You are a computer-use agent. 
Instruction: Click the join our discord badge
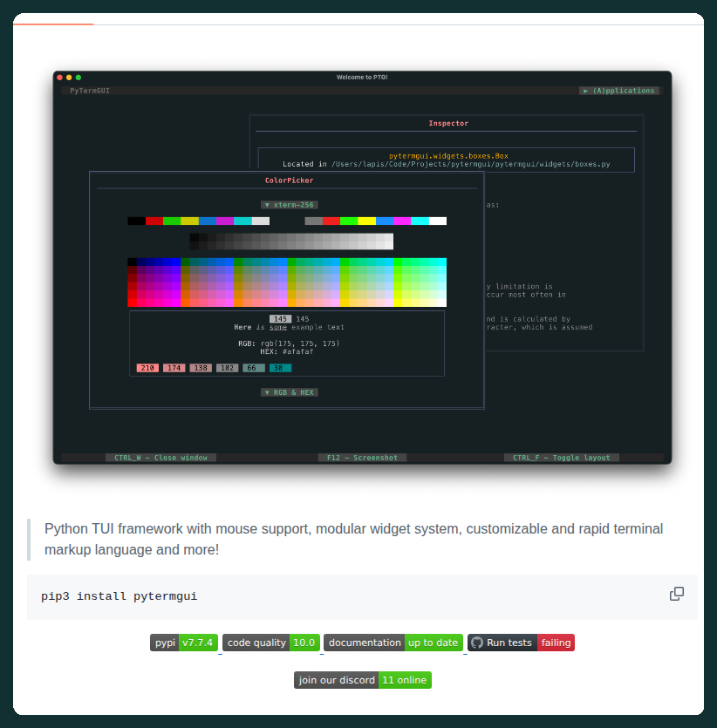click(x=363, y=680)
